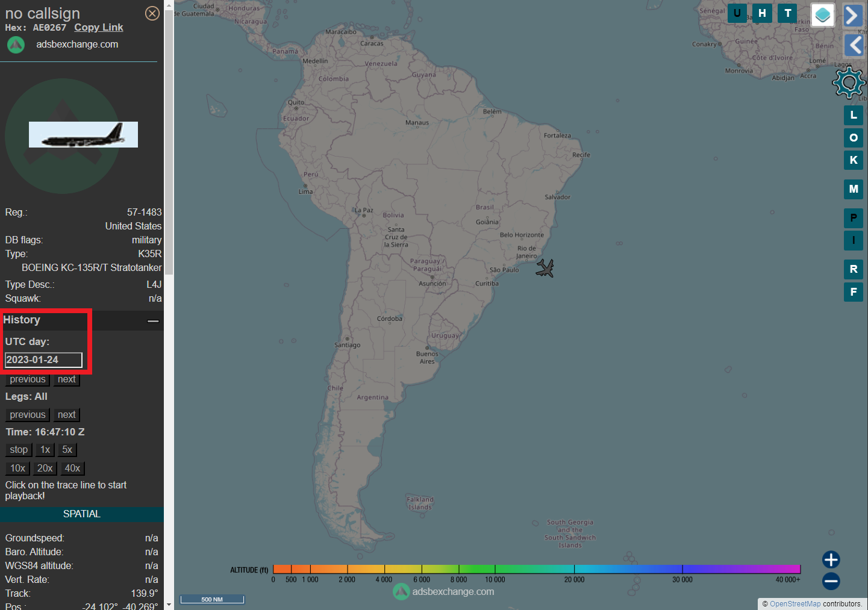Click the adsbexchange.com logo in the info panel
The image size is (868, 610).
(x=16, y=45)
